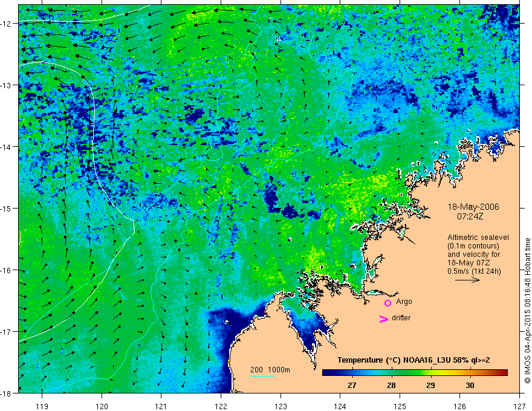Click the latitude axis label '-12'
Screen dimensions: 532x411
7,24
